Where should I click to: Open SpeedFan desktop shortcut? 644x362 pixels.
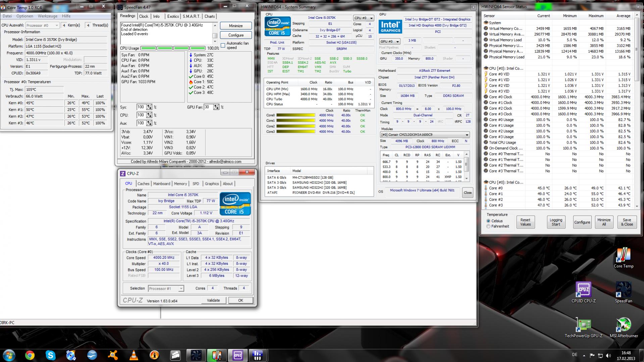[623, 292]
